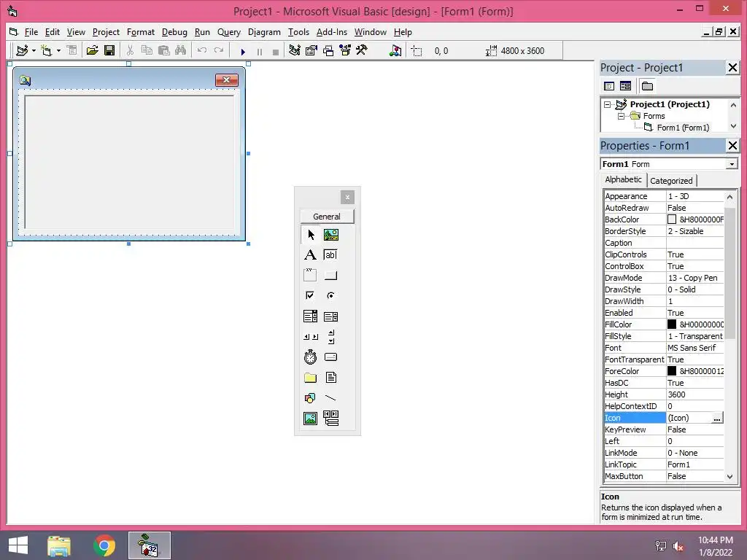Open the Add-Ins menu
Viewport: 747px width, 560px height.
(x=332, y=32)
